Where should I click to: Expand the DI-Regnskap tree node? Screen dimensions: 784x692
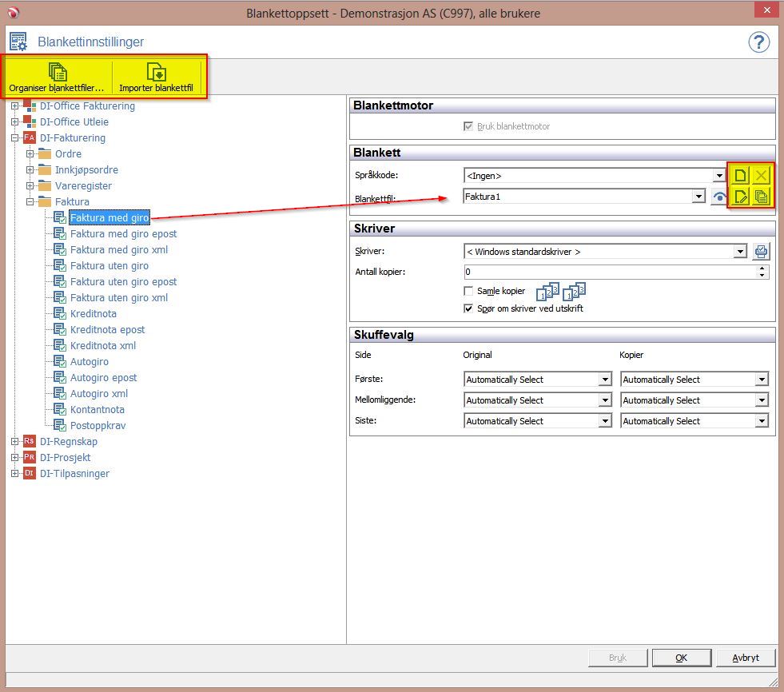[14, 442]
